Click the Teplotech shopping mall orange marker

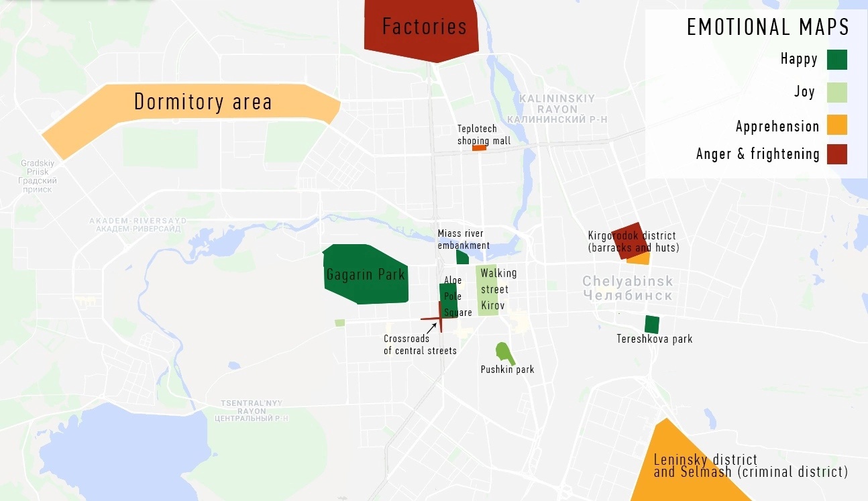pos(479,148)
